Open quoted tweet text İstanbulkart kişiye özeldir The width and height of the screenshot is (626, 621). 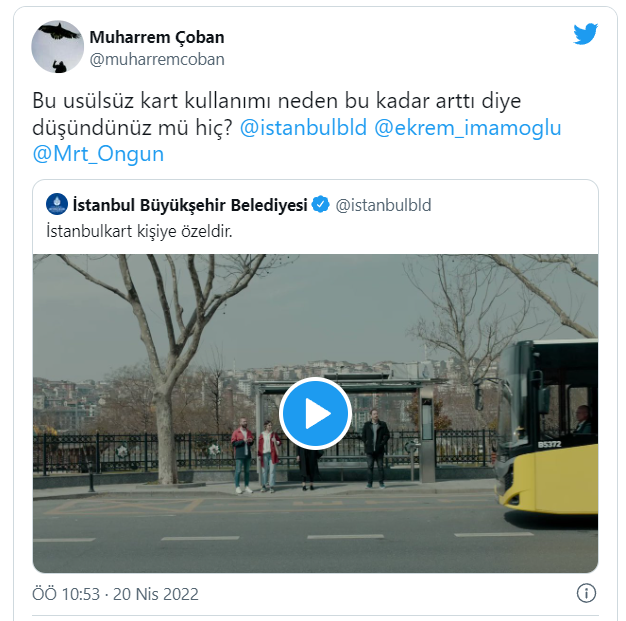pos(139,231)
